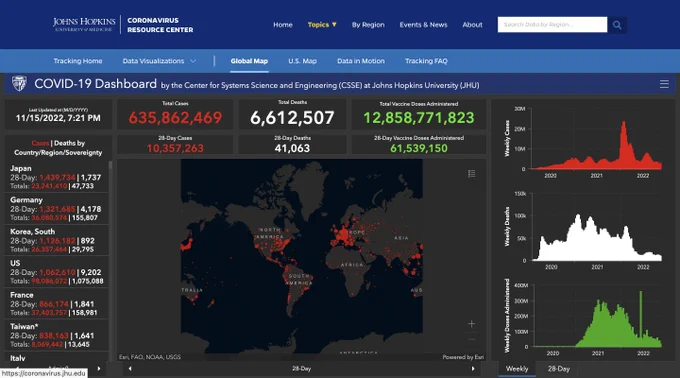Zoom out on the map with minus
The height and width of the screenshot is (378, 680).
(471, 339)
